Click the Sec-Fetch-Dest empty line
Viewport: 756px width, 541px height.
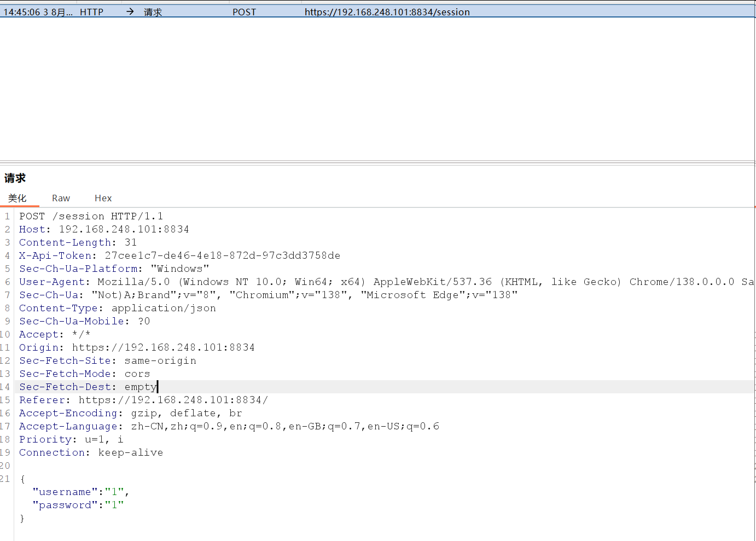coord(88,387)
